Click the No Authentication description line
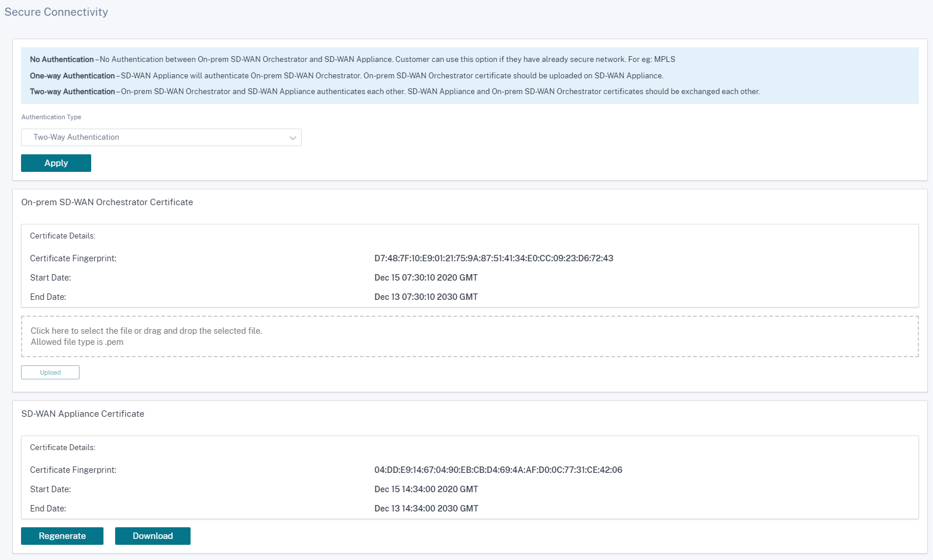 coord(353,60)
